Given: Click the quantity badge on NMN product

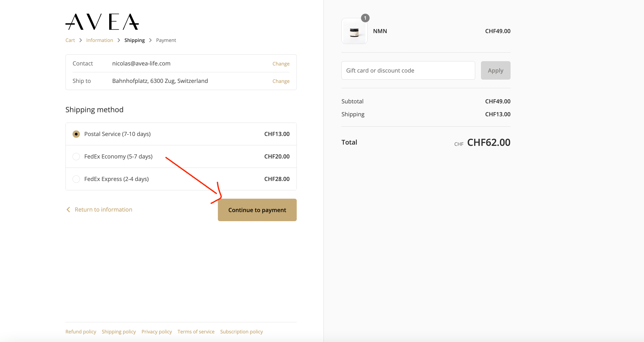Looking at the screenshot, I should pos(365,18).
